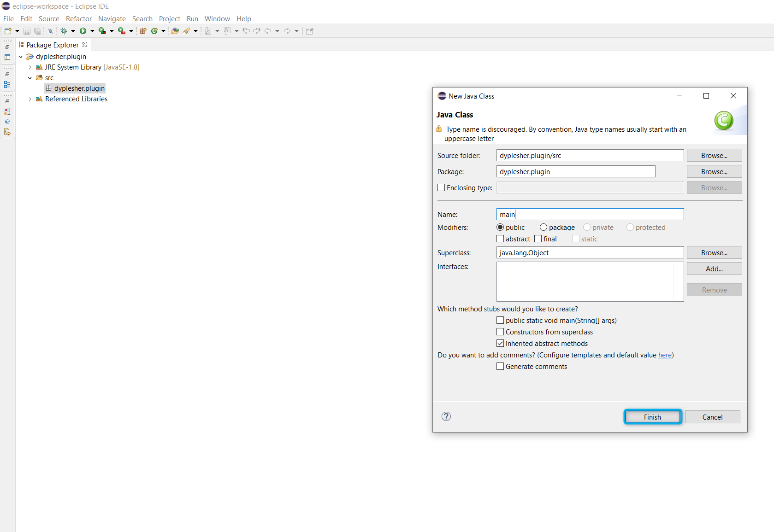Click the Next Annotation icon

208,31
